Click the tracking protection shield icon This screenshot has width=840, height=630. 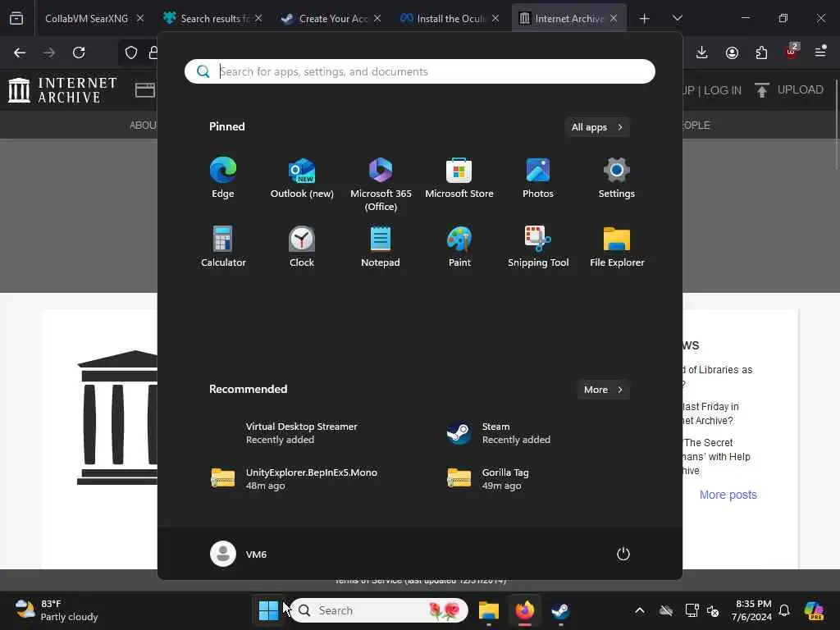click(131, 52)
